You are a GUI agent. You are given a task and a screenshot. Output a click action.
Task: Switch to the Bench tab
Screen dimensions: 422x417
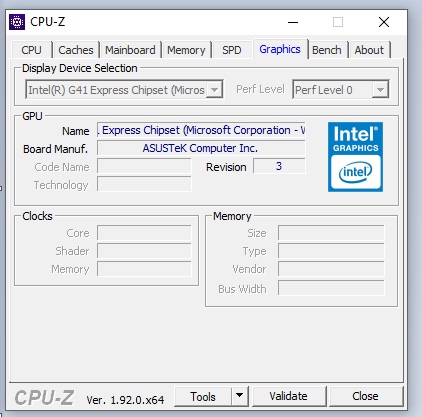click(x=327, y=50)
